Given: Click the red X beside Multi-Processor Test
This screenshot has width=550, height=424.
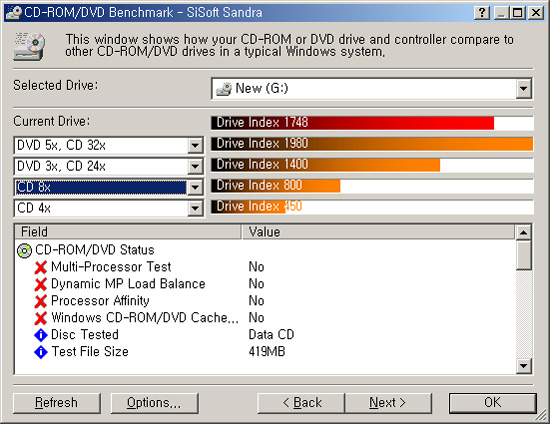Looking at the screenshot, I should point(41,267).
